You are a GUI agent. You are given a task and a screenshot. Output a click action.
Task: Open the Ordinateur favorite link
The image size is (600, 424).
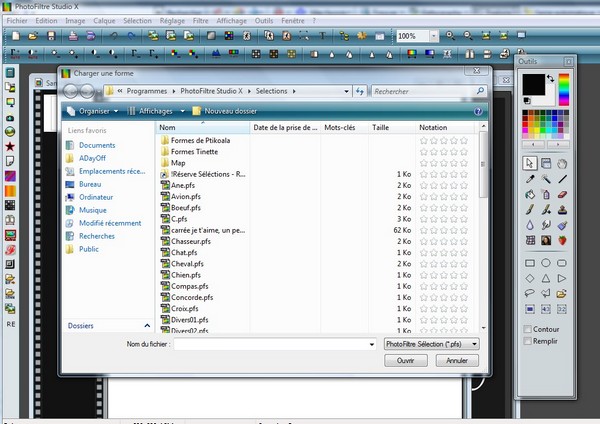pyautogui.click(x=96, y=197)
